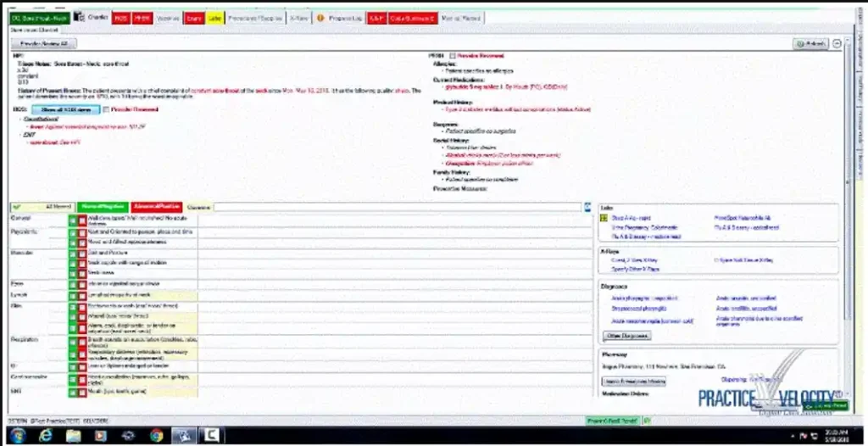Click the Refresh button
Screen dimensions: 868x446
810,44
